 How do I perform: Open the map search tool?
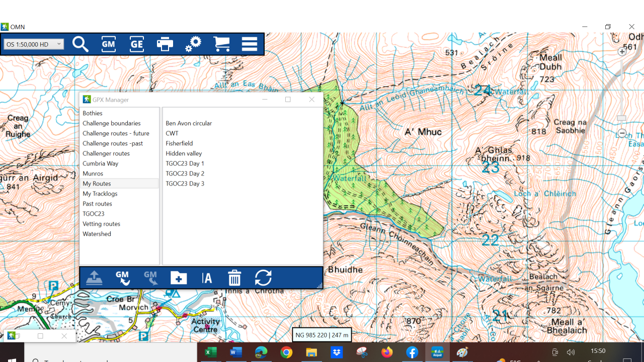80,44
